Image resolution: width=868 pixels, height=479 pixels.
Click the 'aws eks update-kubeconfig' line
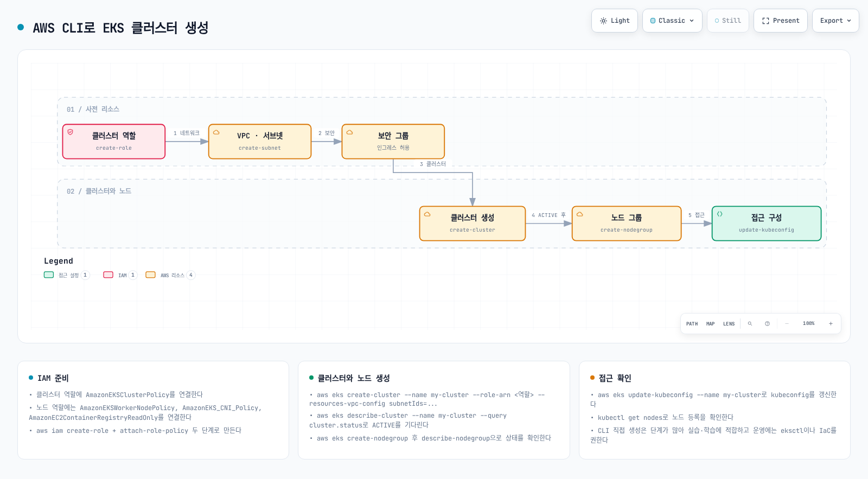tap(713, 399)
